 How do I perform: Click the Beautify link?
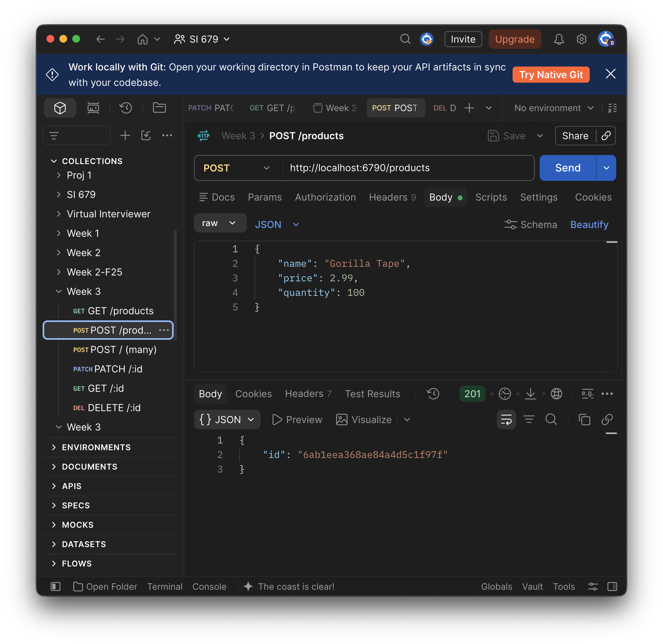click(589, 224)
